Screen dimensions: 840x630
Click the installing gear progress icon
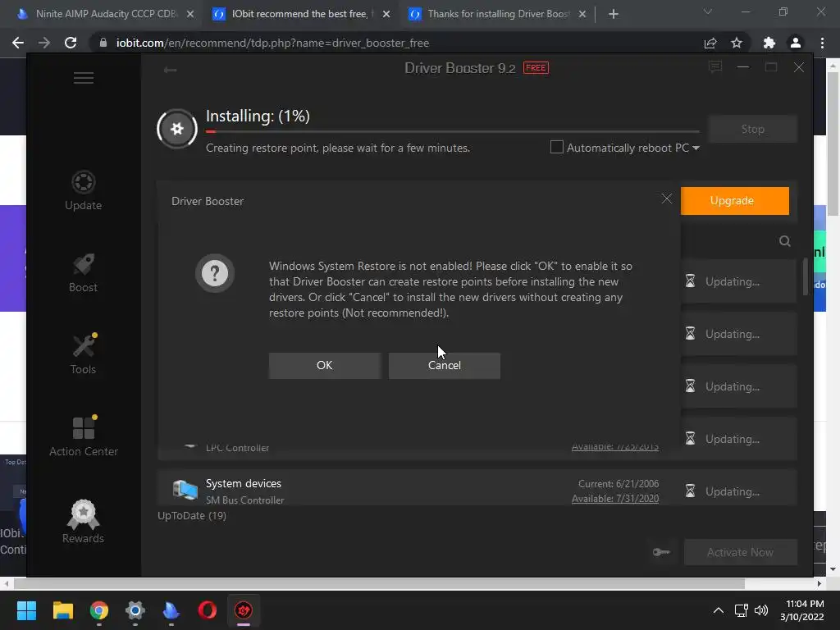pos(177,129)
